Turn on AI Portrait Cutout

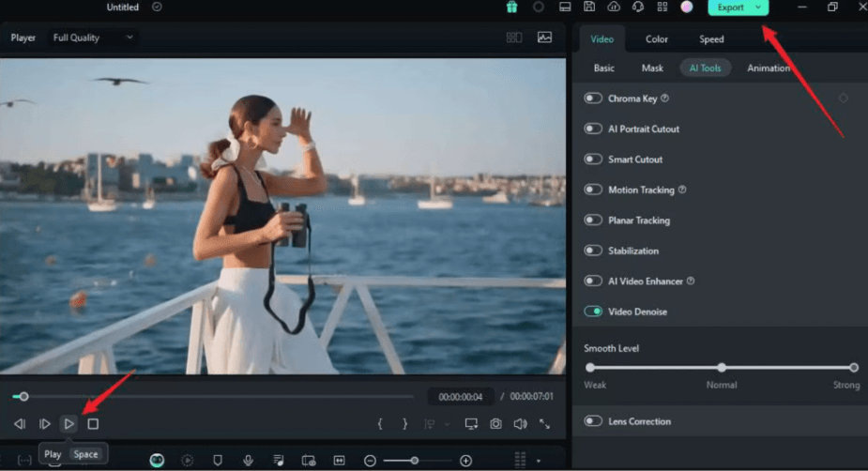[x=593, y=129]
